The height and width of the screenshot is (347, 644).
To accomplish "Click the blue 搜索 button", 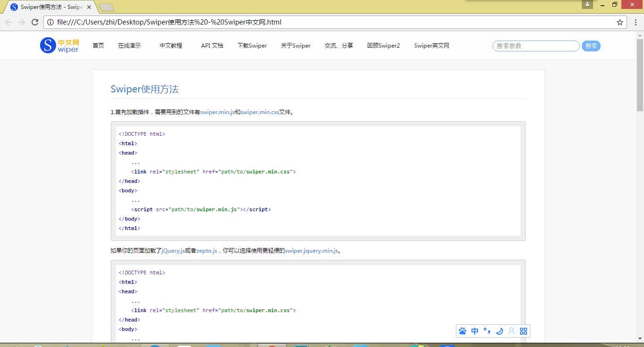I will (x=591, y=46).
